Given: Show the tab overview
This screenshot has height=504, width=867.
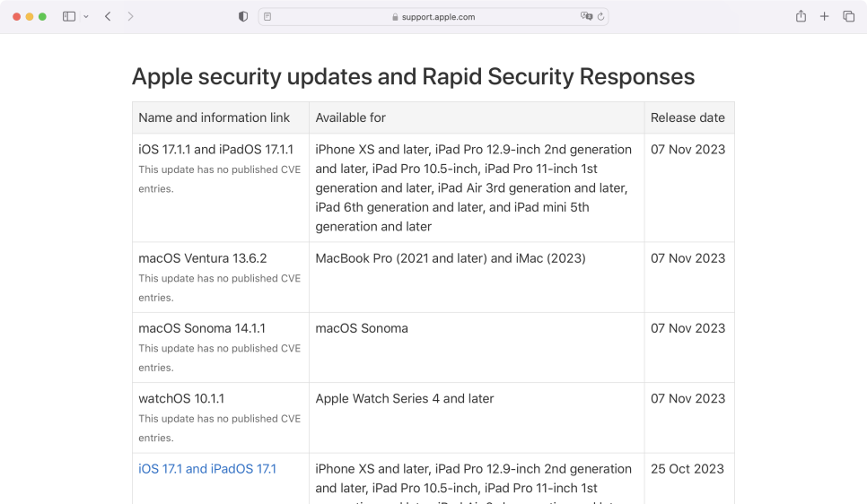Looking at the screenshot, I should pos(848,16).
